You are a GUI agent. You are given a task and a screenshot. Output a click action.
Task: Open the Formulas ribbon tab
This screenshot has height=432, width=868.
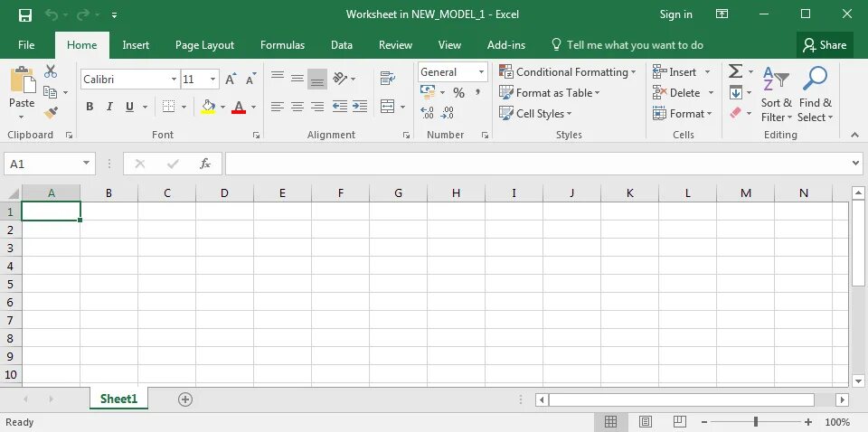point(282,45)
